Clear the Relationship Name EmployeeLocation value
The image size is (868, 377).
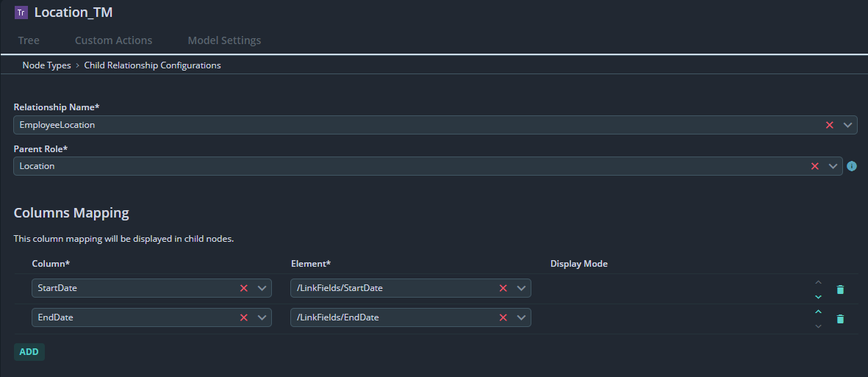point(829,125)
